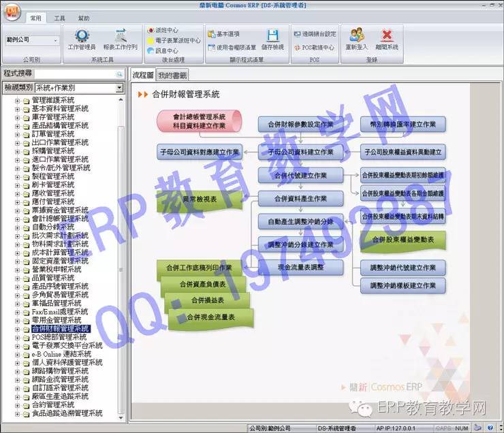Click the 合併資料產生作業 flowchart button
Image resolution: width=504 pixels, height=433 pixels.
300,198
